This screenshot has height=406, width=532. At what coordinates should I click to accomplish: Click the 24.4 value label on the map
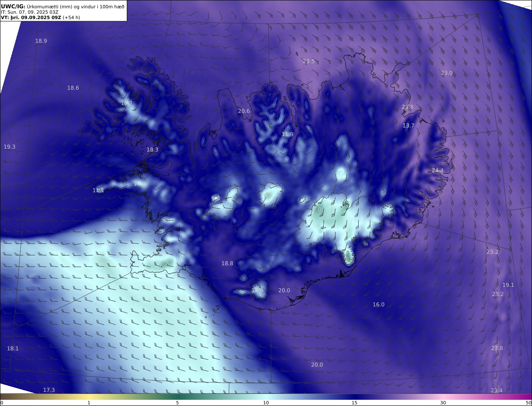[x=438, y=171]
